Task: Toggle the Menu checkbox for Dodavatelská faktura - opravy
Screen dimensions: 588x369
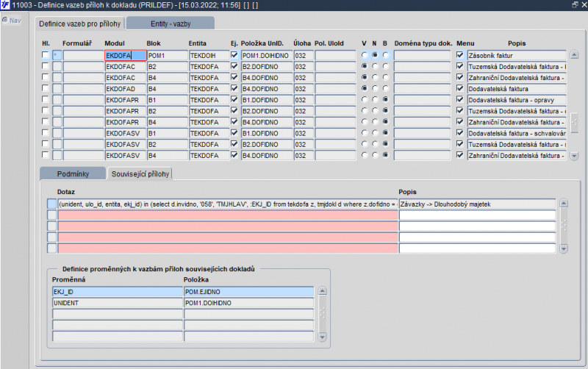Action: (x=460, y=99)
